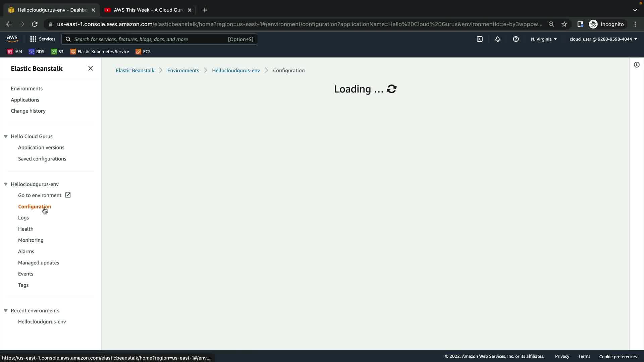Open the EC2 bookmark shortcut

tap(143, 52)
